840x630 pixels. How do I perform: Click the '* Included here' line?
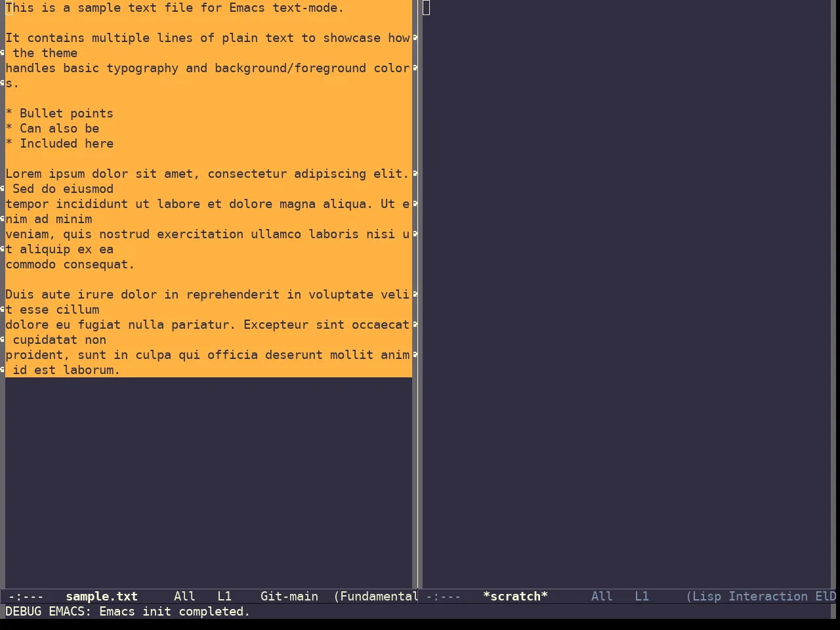59,144
